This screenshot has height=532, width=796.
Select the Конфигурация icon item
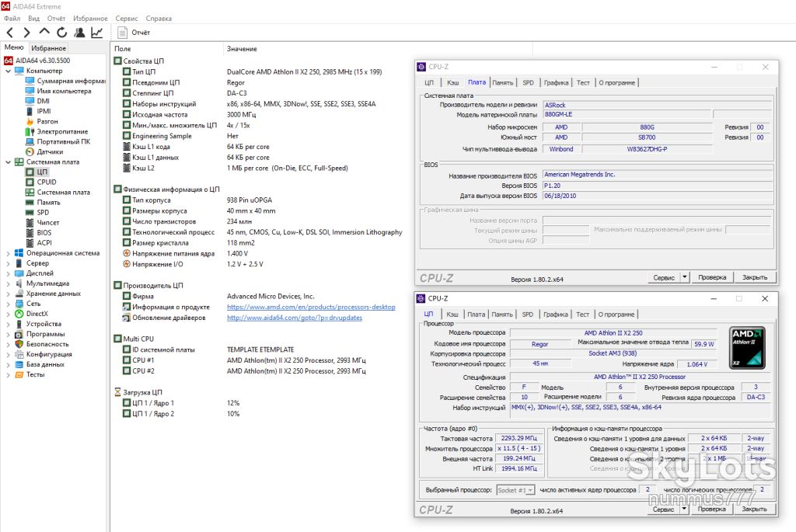(19, 354)
